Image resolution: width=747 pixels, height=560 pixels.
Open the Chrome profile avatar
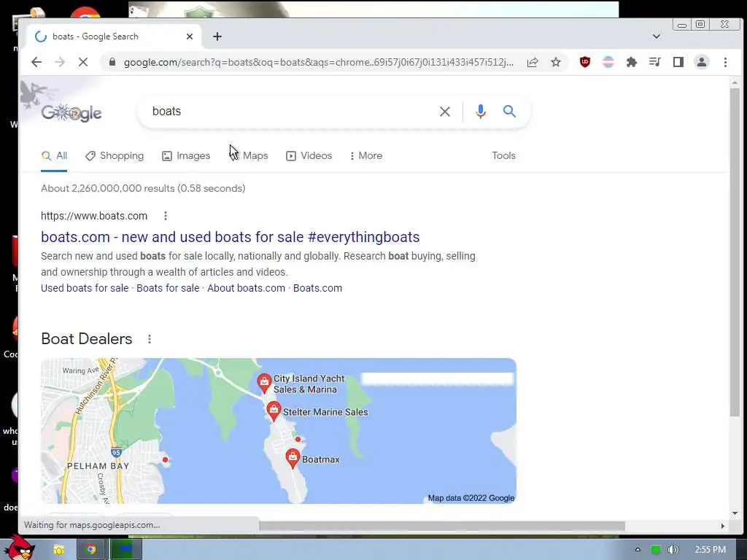click(702, 62)
